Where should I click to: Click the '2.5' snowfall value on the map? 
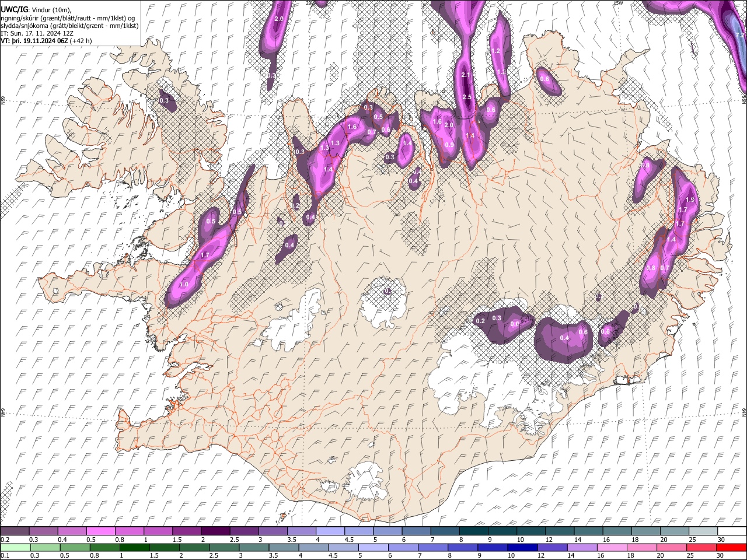pyautogui.click(x=466, y=97)
